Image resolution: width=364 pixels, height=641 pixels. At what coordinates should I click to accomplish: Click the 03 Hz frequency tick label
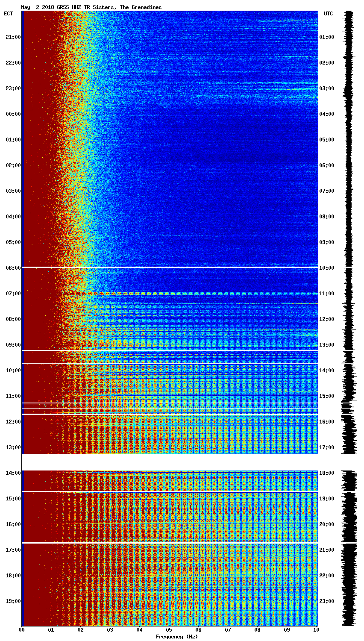(x=110, y=630)
